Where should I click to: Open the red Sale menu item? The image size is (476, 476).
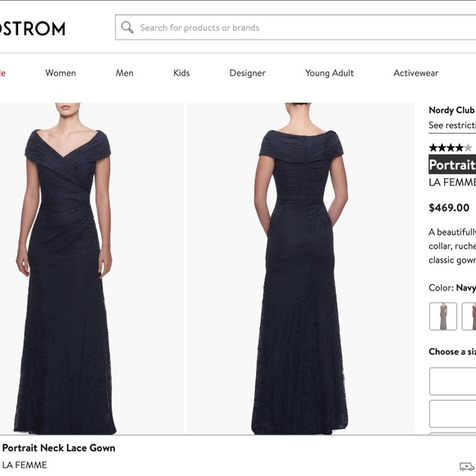tap(2, 73)
